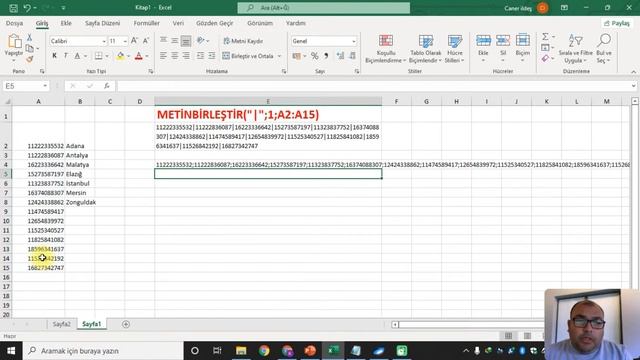Toggle align text right

[x=186, y=56]
